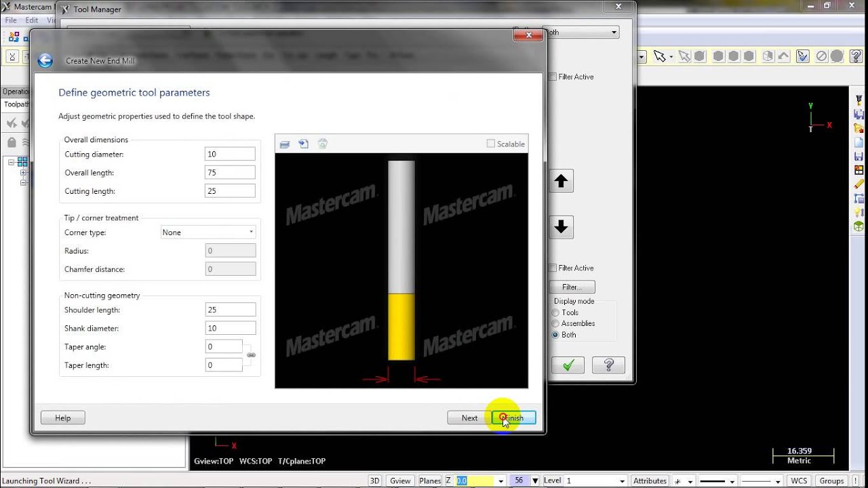Click color swatch 56 in status bar

[519, 481]
